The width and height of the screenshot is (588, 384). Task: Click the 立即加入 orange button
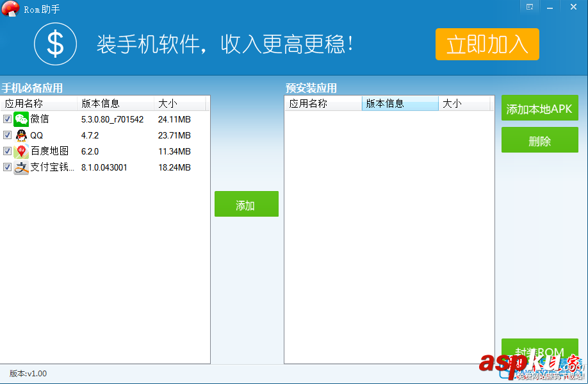coord(487,44)
